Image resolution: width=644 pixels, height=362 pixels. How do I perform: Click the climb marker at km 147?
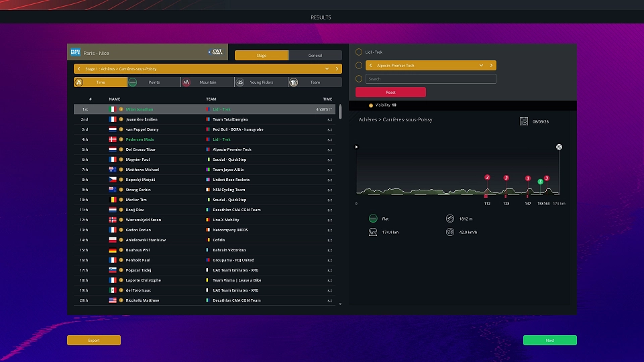click(528, 178)
